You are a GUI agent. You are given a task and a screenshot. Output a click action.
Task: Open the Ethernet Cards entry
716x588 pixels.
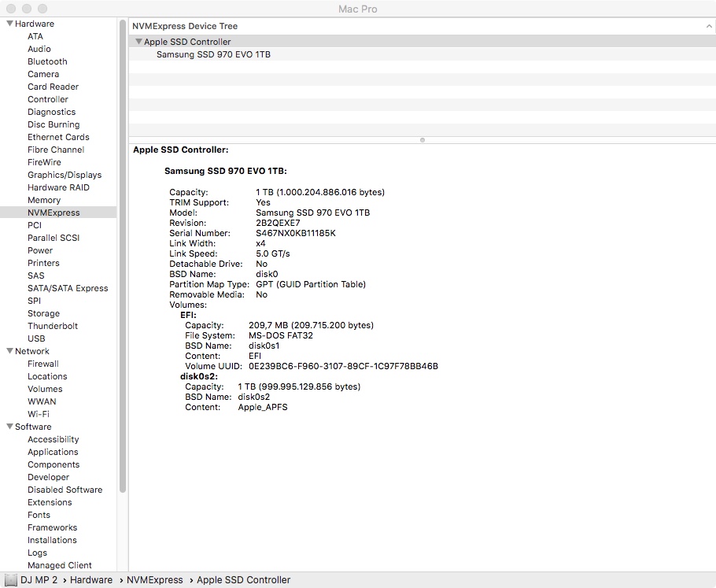[58, 137]
